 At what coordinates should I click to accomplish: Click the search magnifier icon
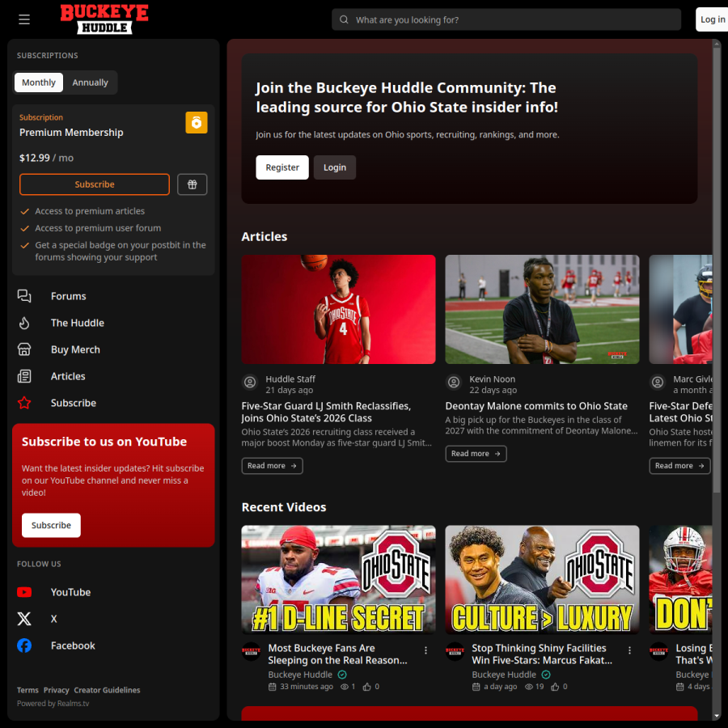(344, 19)
